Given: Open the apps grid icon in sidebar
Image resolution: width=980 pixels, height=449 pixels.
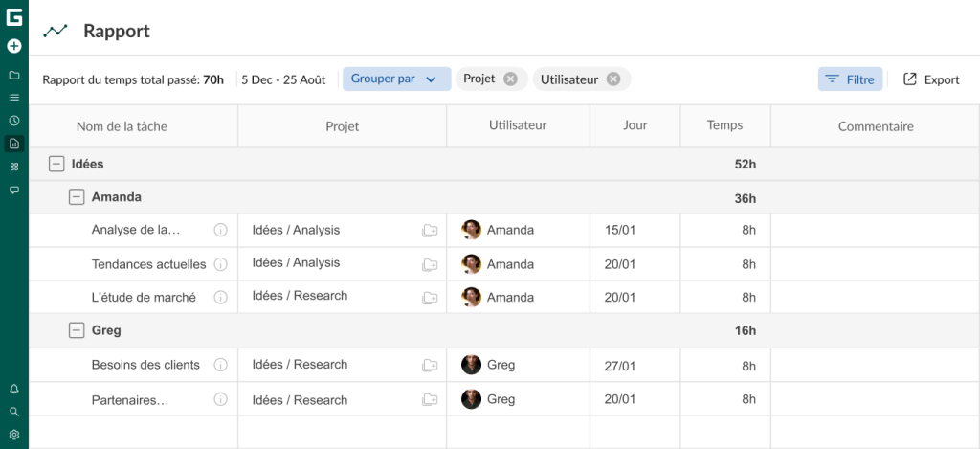Looking at the screenshot, I should pyautogui.click(x=13, y=167).
